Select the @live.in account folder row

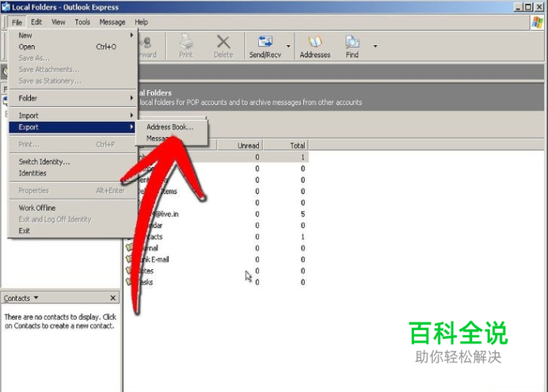pyautogui.click(x=217, y=214)
